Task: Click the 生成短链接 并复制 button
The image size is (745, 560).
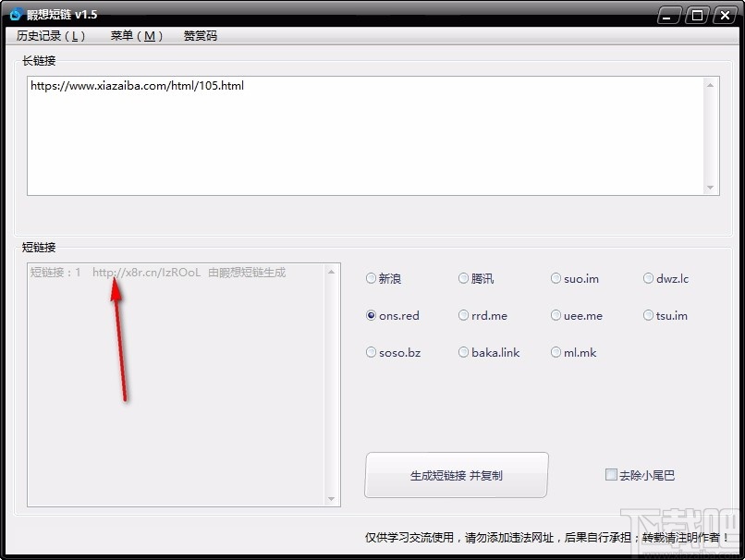Action: (x=456, y=475)
